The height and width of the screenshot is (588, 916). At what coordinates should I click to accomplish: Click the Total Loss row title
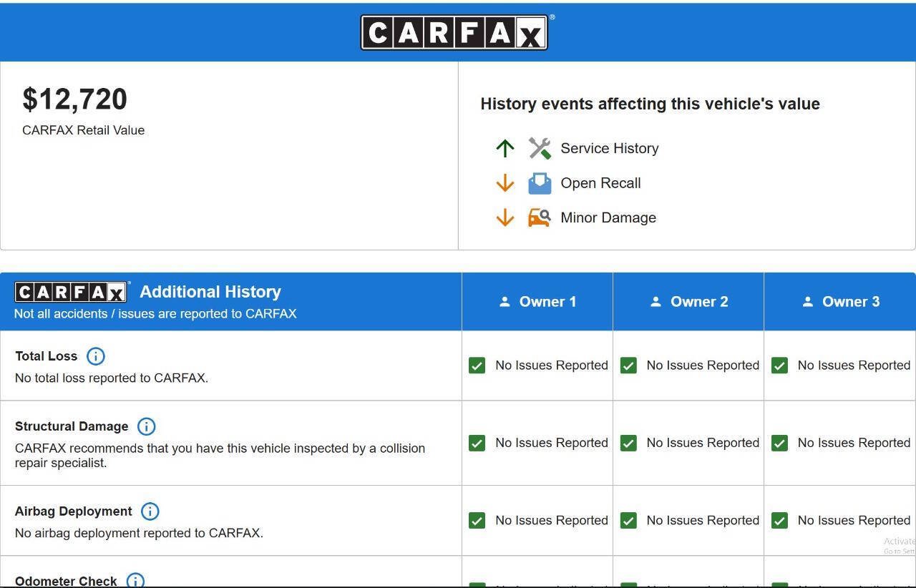pyautogui.click(x=47, y=356)
